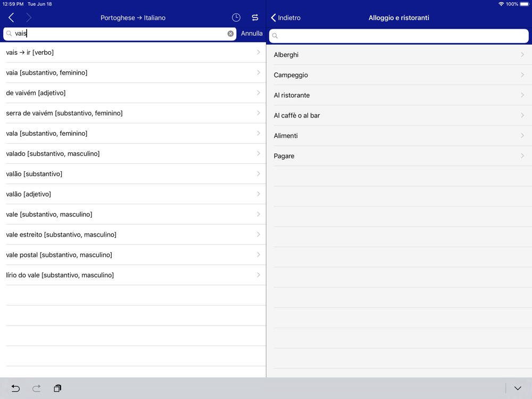Screen dimensions: 532x399
Task: Open search history clock icon
Action: 236,18
